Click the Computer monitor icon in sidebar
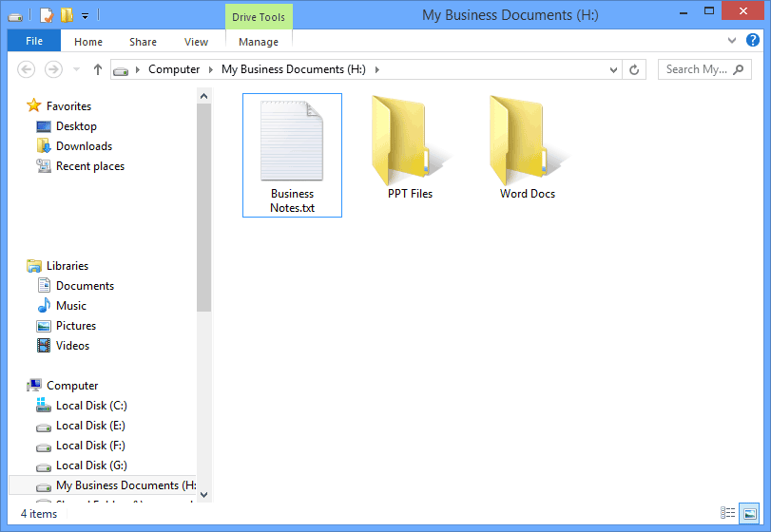The width and height of the screenshot is (771, 532). pos(34,385)
